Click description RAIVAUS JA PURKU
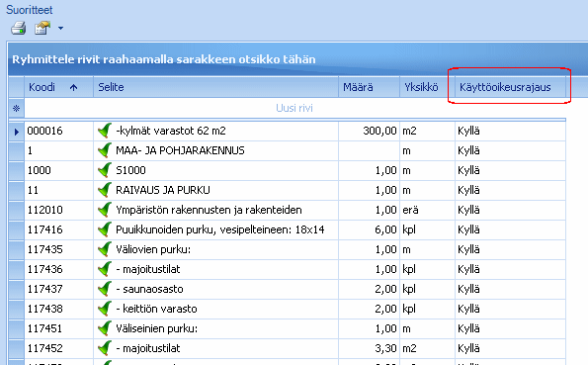The height and width of the screenshot is (365, 588). click(163, 190)
